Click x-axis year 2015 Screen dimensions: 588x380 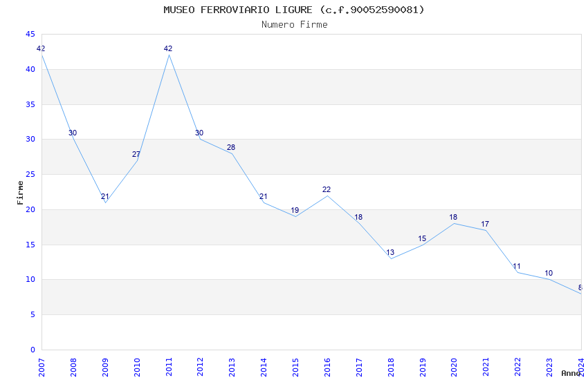(295, 368)
